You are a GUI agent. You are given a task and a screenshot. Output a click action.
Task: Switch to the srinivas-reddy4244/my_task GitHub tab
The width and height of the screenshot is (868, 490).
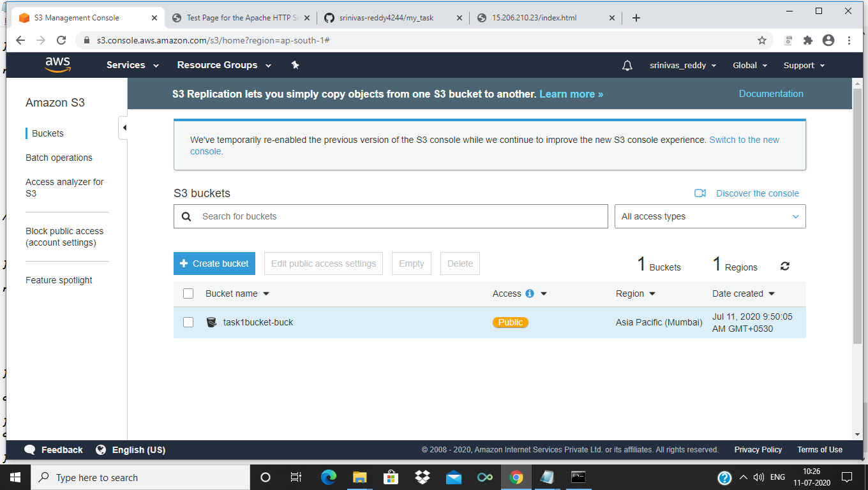[x=393, y=18]
